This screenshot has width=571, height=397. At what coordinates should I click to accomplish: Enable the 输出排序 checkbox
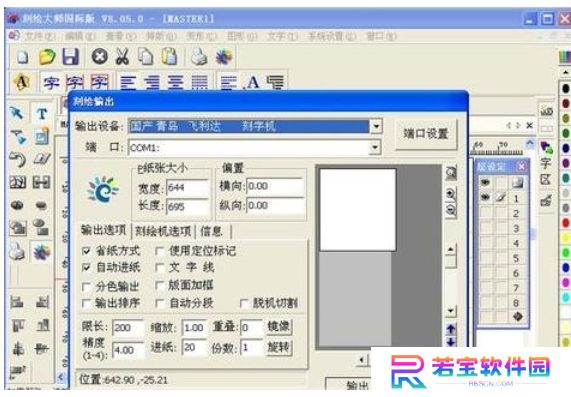(x=86, y=303)
